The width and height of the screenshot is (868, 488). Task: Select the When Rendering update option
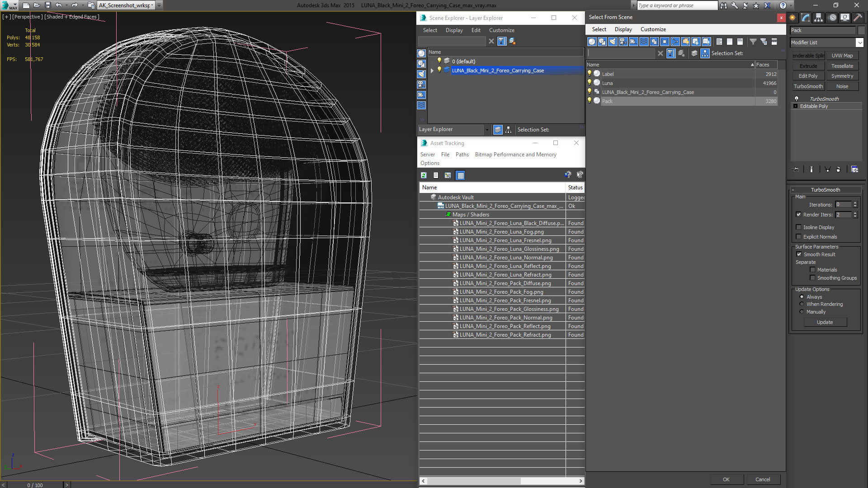point(802,304)
